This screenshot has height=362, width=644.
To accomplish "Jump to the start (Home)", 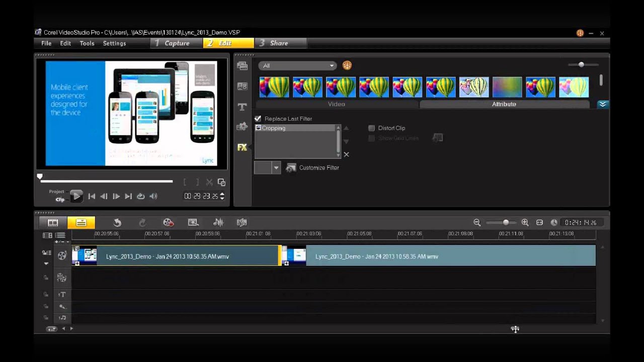I will pyautogui.click(x=92, y=197).
